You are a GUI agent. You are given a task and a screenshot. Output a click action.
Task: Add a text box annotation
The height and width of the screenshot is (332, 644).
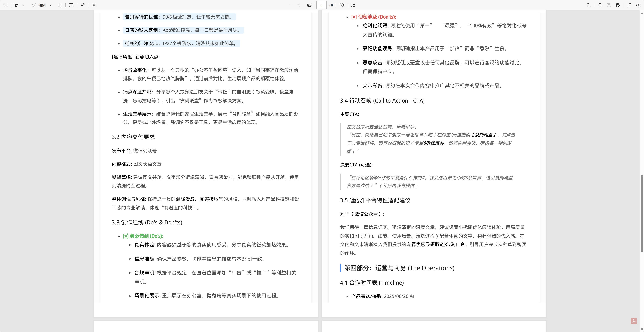click(71, 5)
